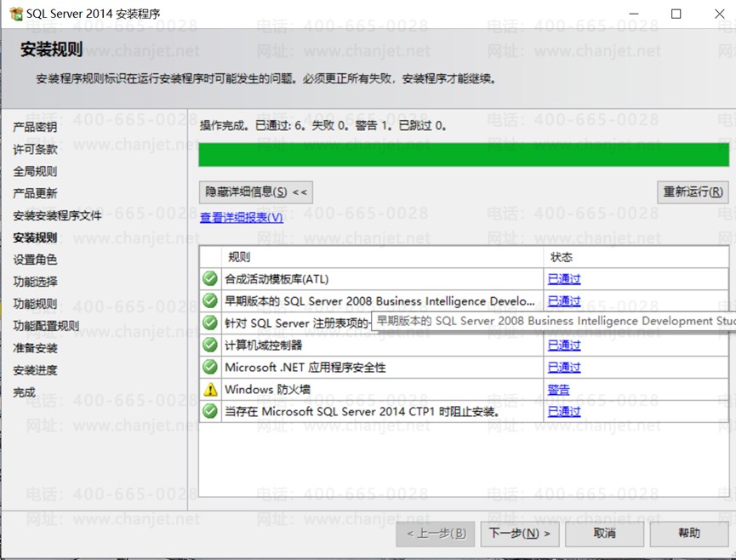The width and height of the screenshot is (736, 560).
Task: Open 已通过 status link for 合成活动模板库(ATL)
Action: [x=564, y=279]
